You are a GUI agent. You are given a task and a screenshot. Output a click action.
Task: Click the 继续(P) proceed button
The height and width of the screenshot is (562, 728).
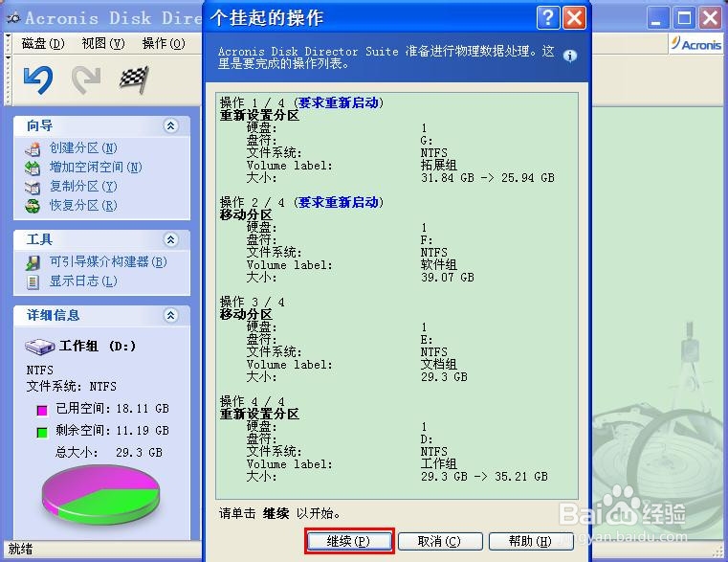click(x=348, y=541)
